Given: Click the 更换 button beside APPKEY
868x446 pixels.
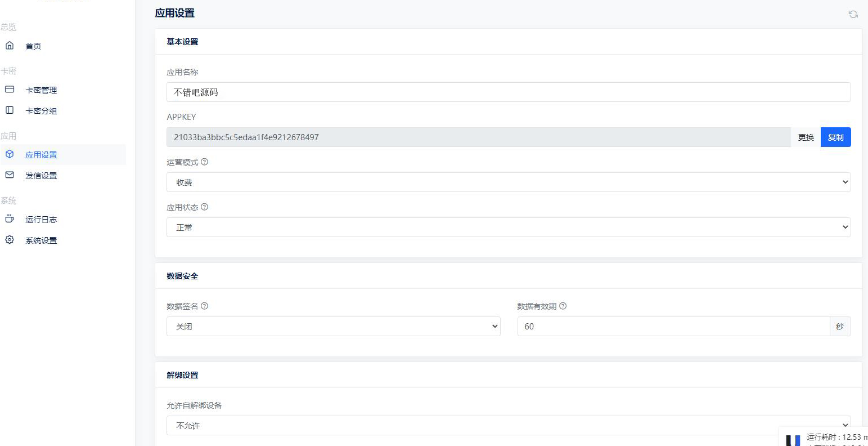Looking at the screenshot, I should 806,137.
